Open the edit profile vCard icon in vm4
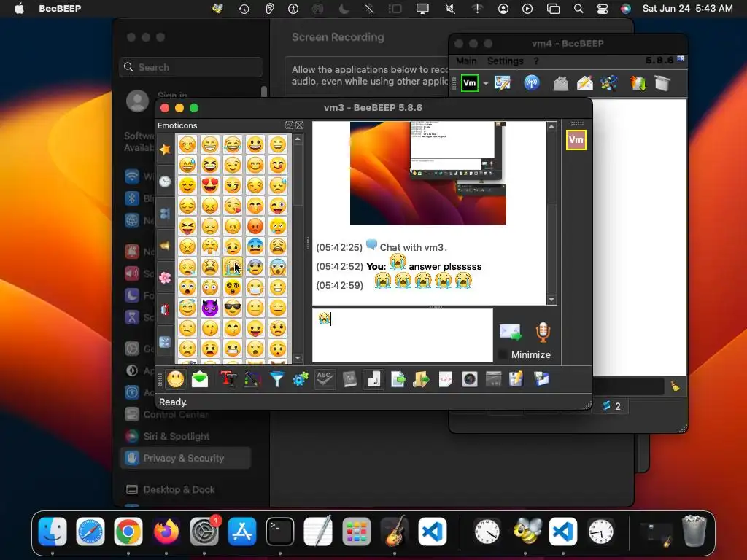747x560 pixels. (x=503, y=83)
